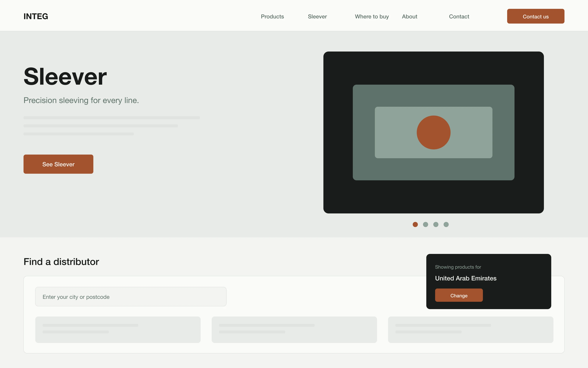The height and width of the screenshot is (368, 588).
Task: Open Where to buy page
Action: tap(372, 17)
